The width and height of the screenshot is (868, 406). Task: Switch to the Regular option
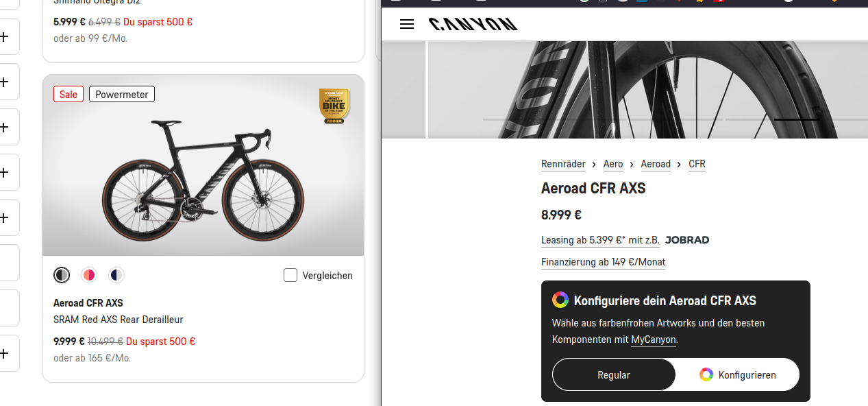pos(614,374)
